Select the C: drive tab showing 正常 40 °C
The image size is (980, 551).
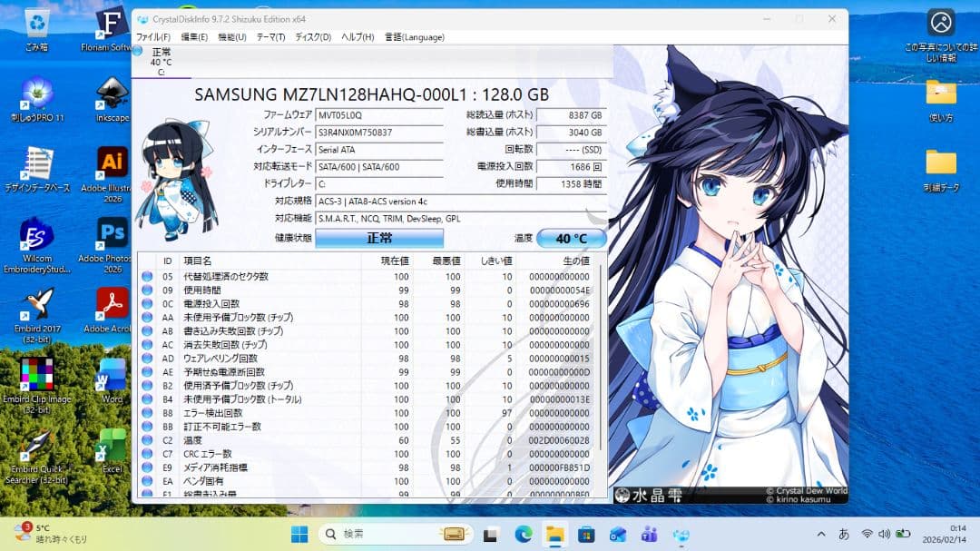coord(160,61)
